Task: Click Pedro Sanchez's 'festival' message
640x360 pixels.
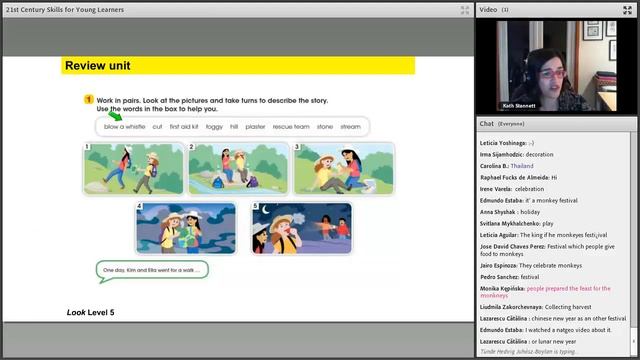Action: pyautogui.click(x=509, y=277)
